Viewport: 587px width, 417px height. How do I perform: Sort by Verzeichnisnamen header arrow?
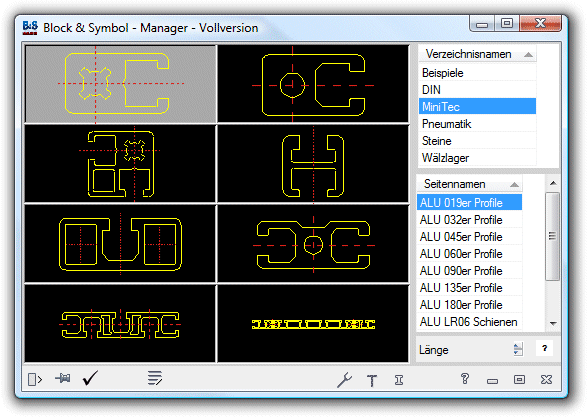pos(528,55)
